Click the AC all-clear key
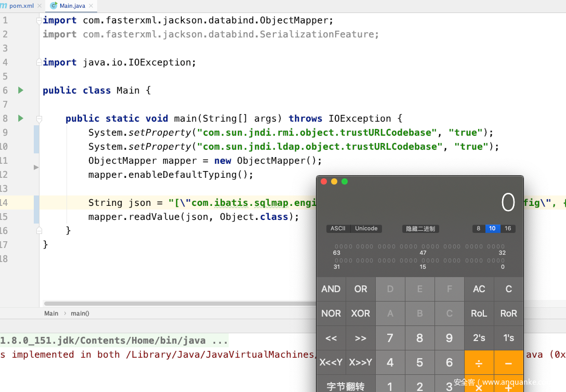Viewport: 566px width, 392px height. [479, 289]
